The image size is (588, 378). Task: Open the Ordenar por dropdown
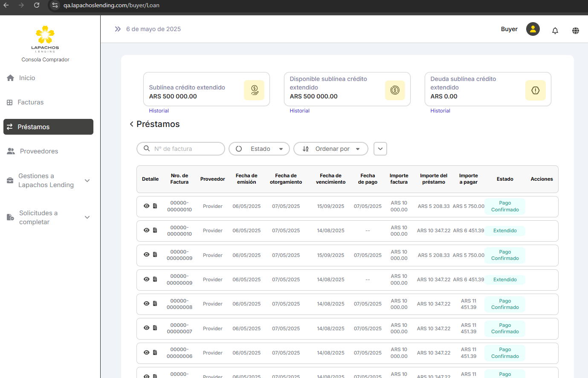click(x=331, y=149)
